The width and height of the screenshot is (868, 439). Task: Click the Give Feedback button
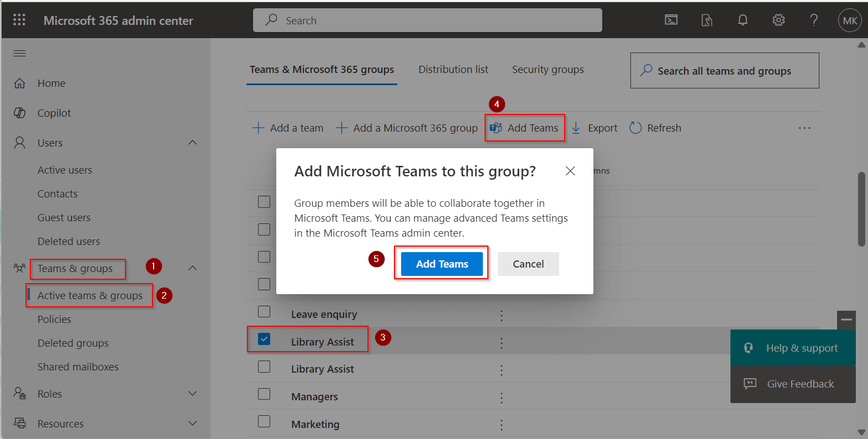click(x=793, y=384)
